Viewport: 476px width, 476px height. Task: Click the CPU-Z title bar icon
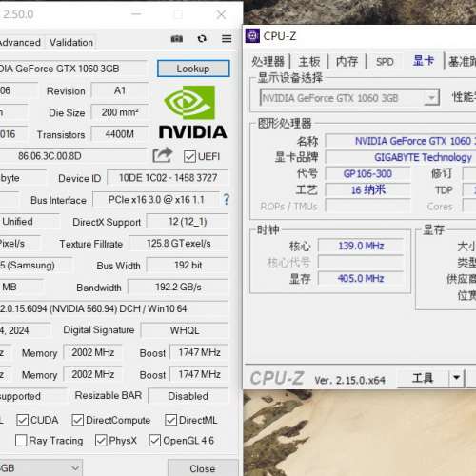pyautogui.click(x=252, y=36)
